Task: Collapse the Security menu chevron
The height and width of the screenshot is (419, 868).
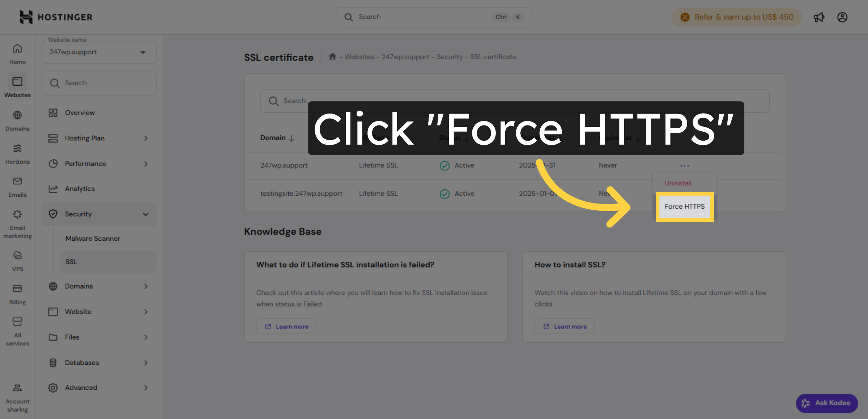Action: (146, 214)
